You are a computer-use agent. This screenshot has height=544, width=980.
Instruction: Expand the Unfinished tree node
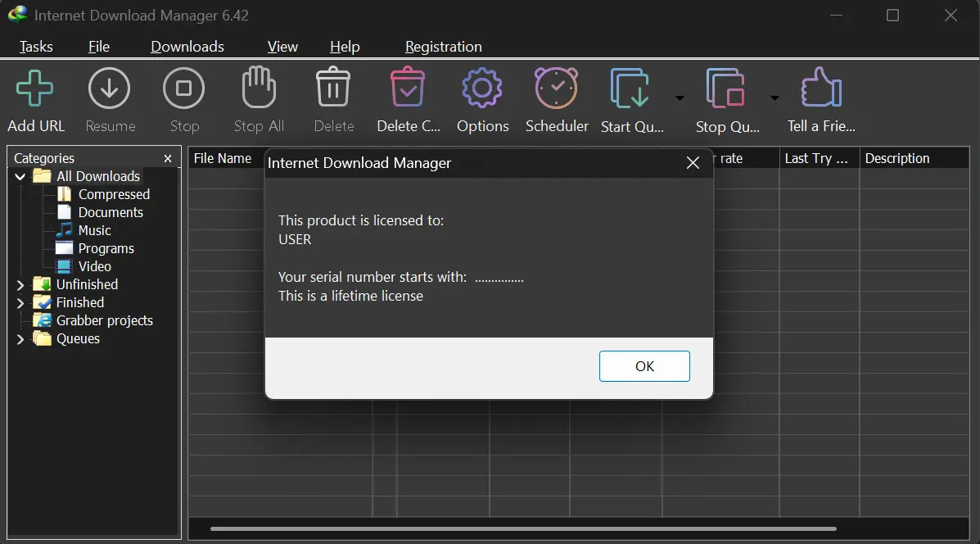click(x=20, y=285)
